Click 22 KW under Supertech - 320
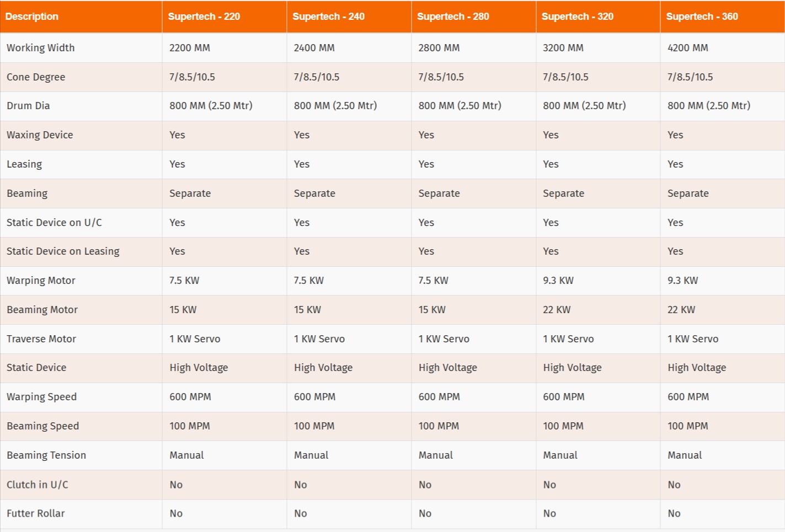Viewport: 785px width, 532px height. [557, 310]
